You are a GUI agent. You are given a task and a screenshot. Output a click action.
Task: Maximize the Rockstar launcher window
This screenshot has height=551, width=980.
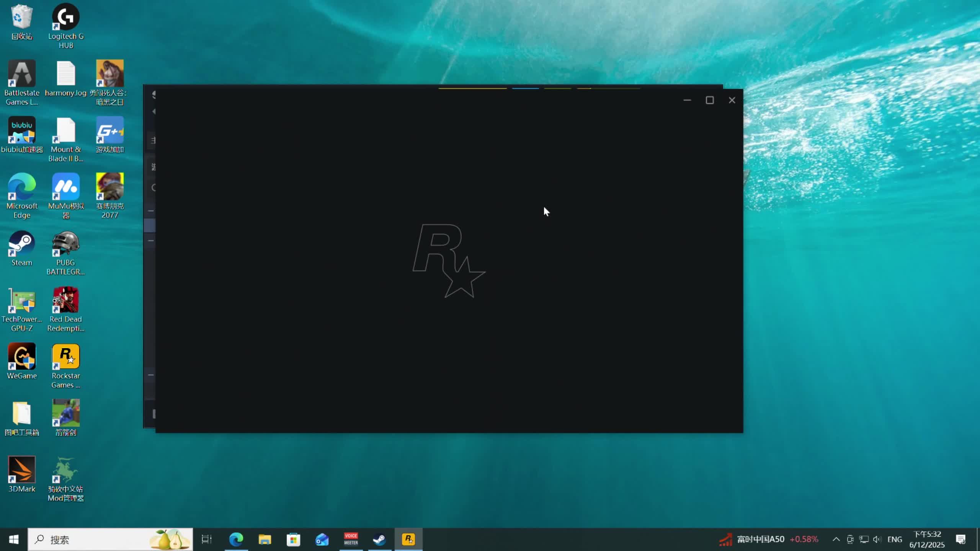[710, 100]
